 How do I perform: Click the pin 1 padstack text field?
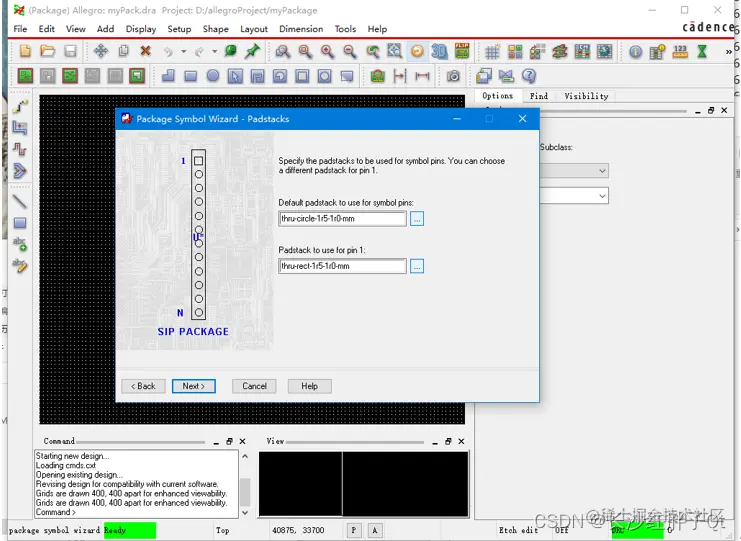coord(343,266)
